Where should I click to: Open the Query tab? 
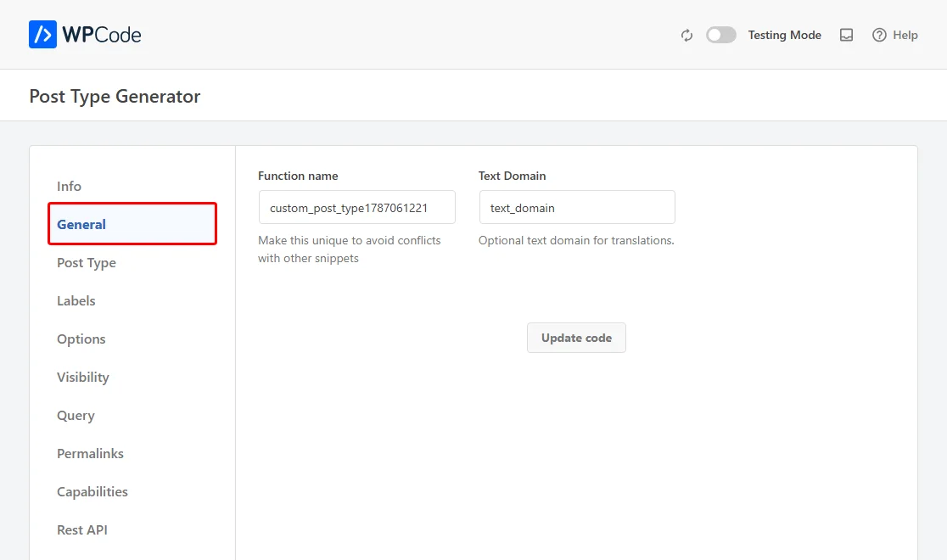[x=76, y=416]
